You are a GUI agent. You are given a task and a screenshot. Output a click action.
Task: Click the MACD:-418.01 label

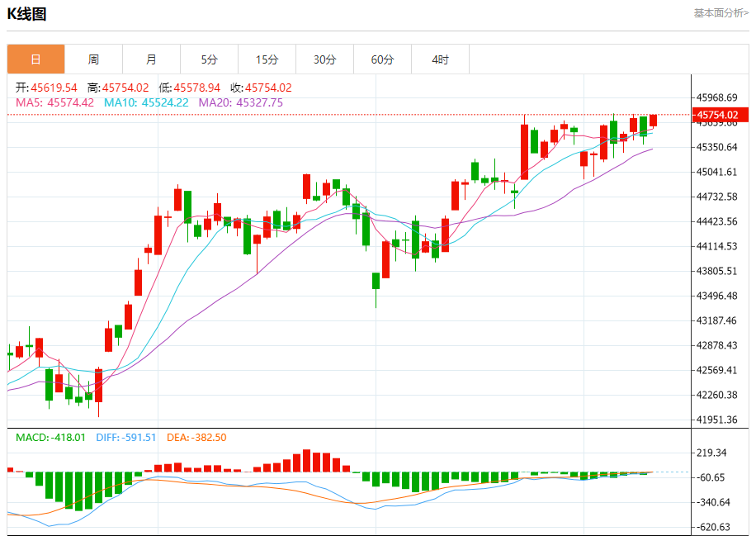[x=50, y=438]
